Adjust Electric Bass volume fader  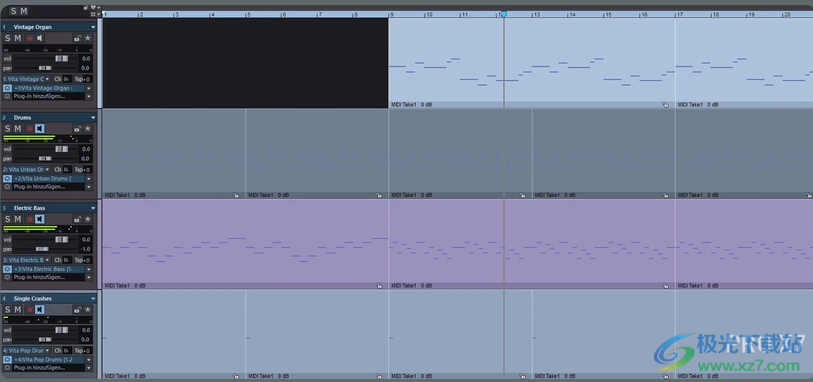61,239
